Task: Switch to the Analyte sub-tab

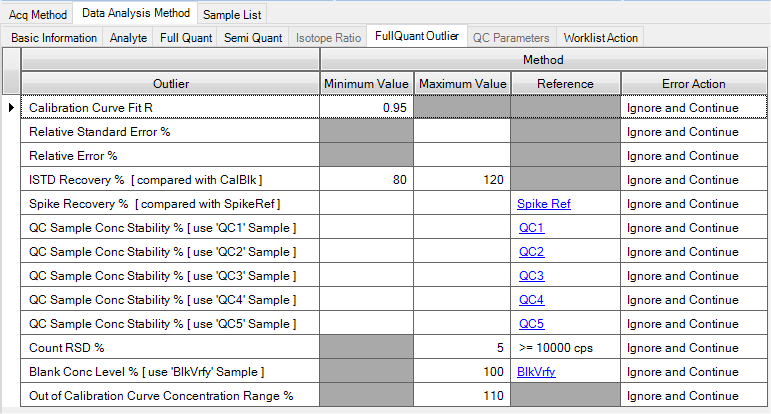Action: pos(128,38)
